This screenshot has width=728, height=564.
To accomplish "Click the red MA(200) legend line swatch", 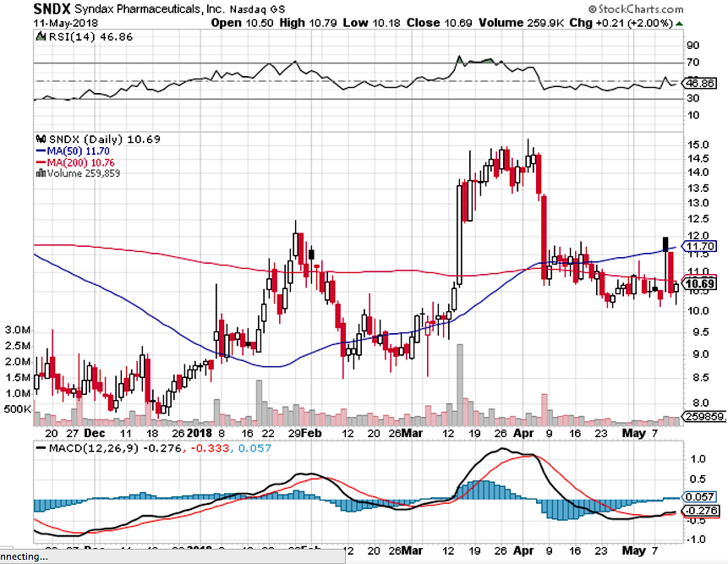I will point(41,163).
